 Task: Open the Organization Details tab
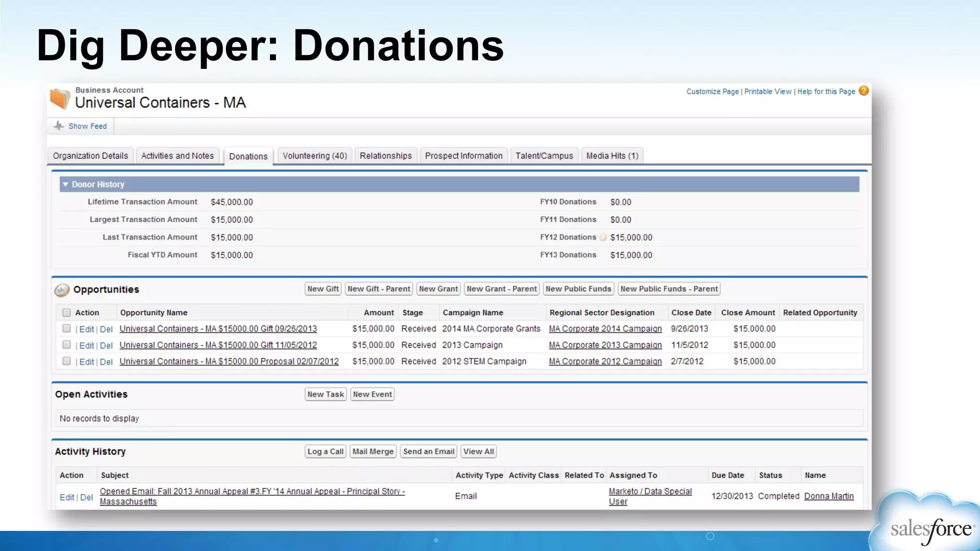[90, 156]
